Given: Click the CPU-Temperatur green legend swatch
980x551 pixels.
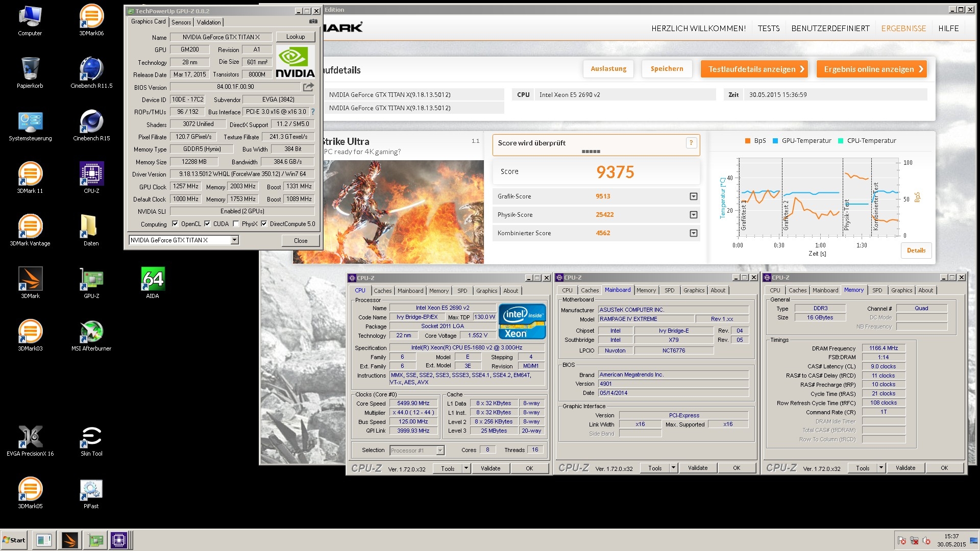Looking at the screenshot, I should click(x=840, y=141).
